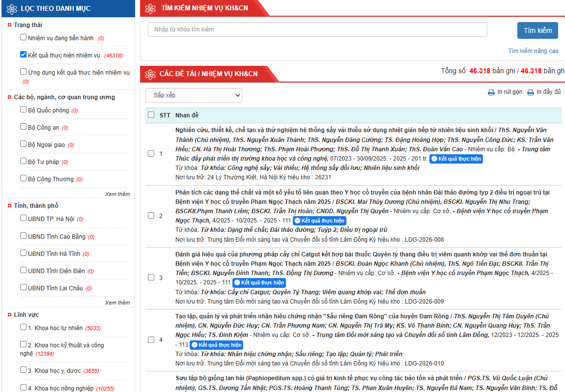Check UBND Tỉnh Cao Bằng filter
The height and width of the screenshot is (392, 565).
click(x=24, y=236)
